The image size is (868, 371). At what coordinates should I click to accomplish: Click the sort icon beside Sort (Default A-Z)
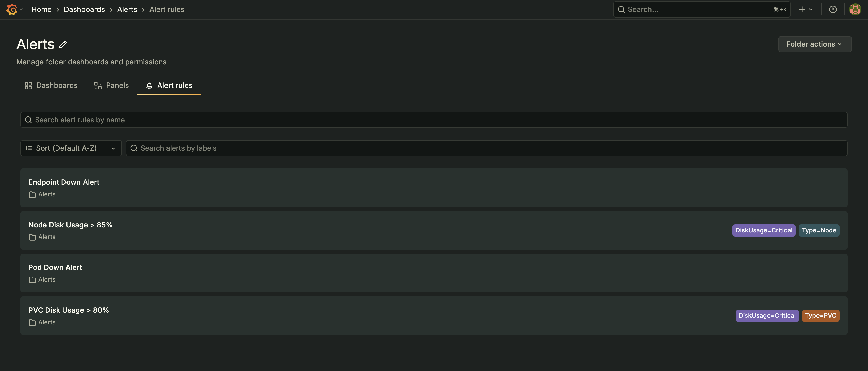29,148
